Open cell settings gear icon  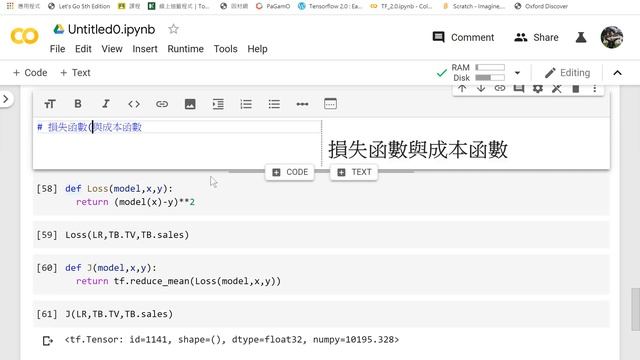tap(538, 88)
